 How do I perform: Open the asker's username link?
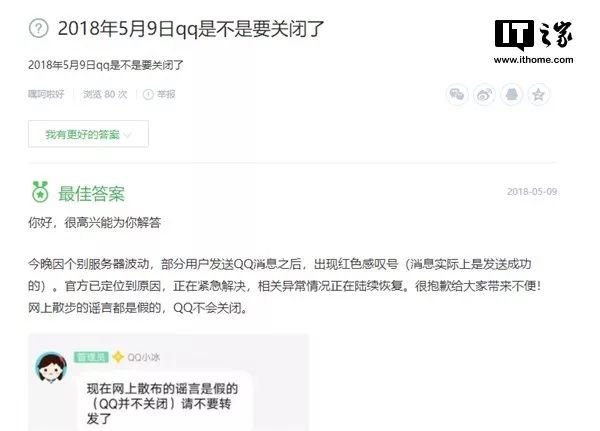[46, 94]
